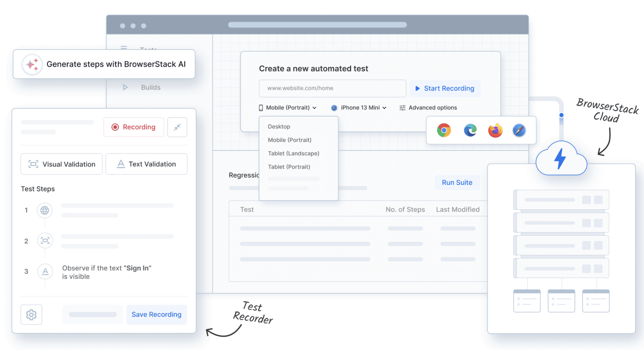Expand the Mobile (Portrait) device dropdown
Image resolution: width=644 pixels, height=350 pixels.
click(288, 108)
